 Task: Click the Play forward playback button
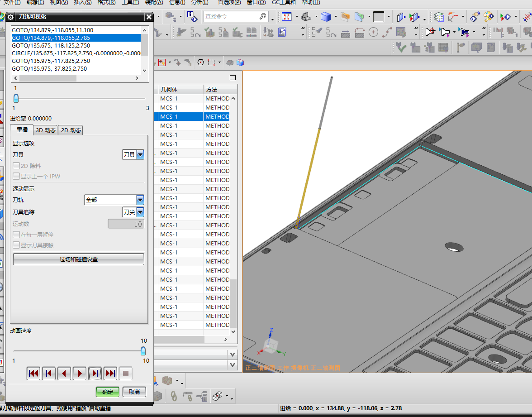pyautogui.click(x=80, y=374)
